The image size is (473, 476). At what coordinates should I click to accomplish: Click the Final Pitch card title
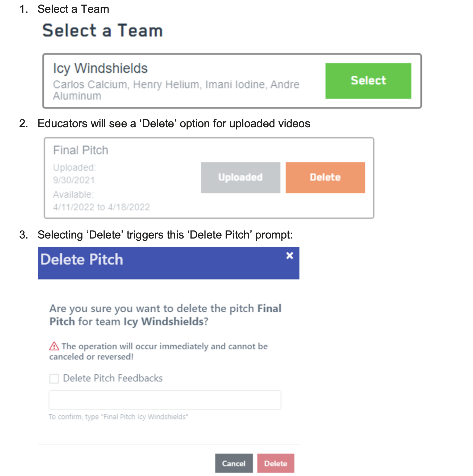tap(81, 150)
